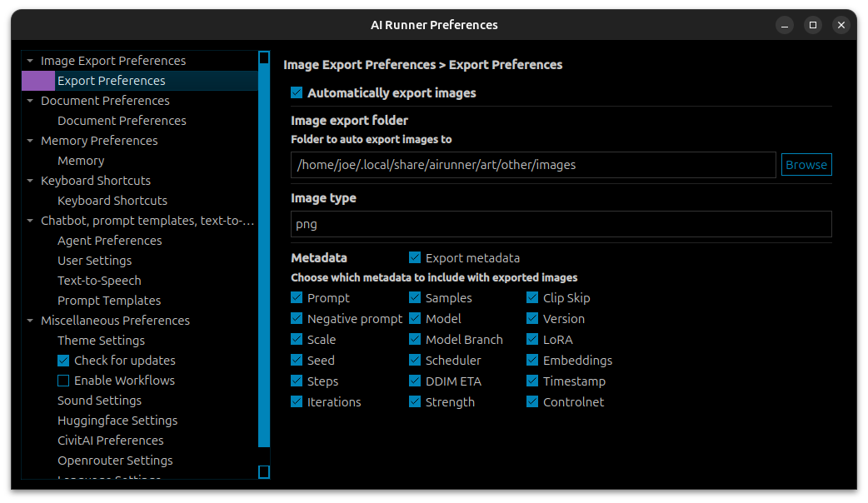Open Theme Settings in the sidebar
The width and height of the screenshot is (868, 503).
101,341
